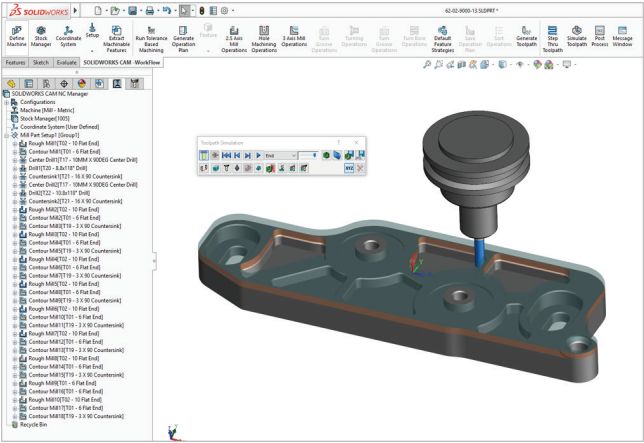Expand the Configurations tree node

pos(7,102)
